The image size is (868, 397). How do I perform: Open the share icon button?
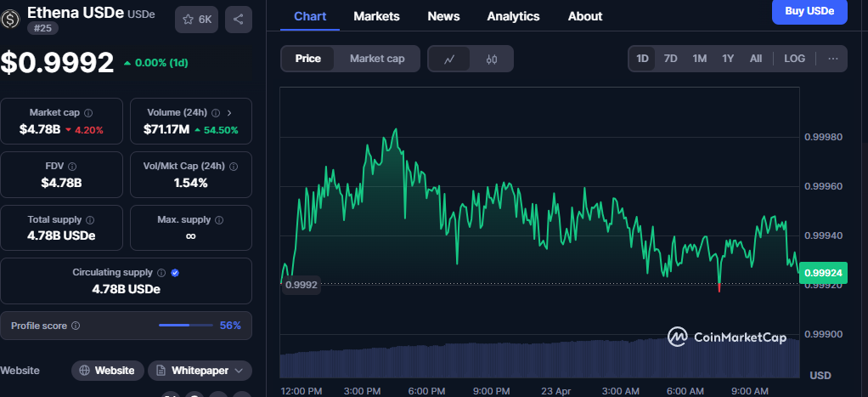pos(239,20)
